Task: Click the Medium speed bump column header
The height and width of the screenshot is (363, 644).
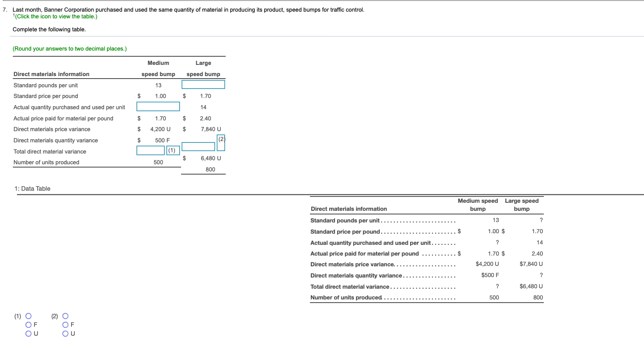Action: (x=478, y=204)
